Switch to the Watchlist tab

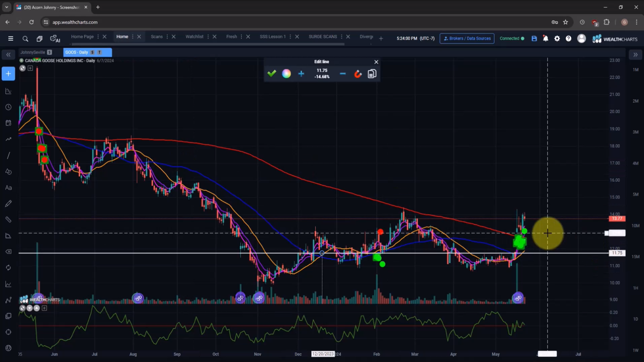pyautogui.click(x=195, y=37)
